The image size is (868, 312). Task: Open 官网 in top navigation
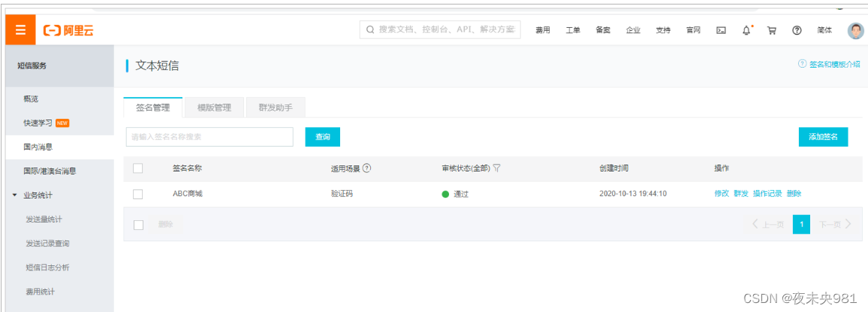694,31
